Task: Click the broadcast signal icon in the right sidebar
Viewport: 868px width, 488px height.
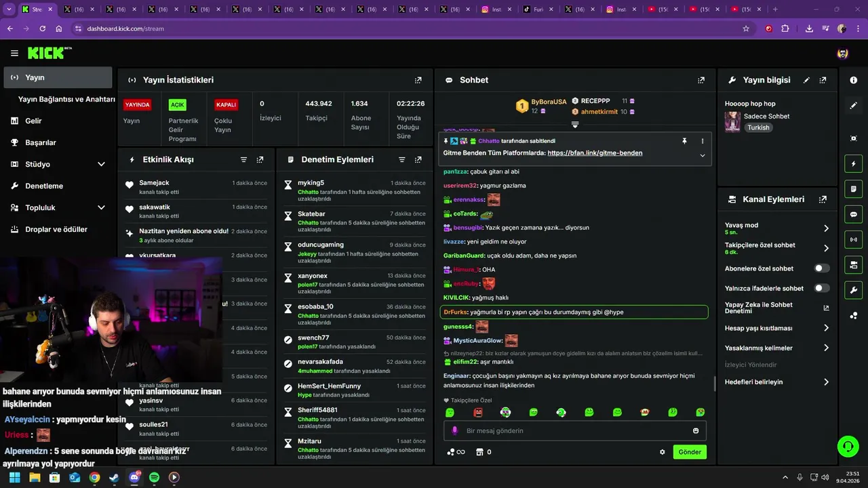Action: coord(853,239)
